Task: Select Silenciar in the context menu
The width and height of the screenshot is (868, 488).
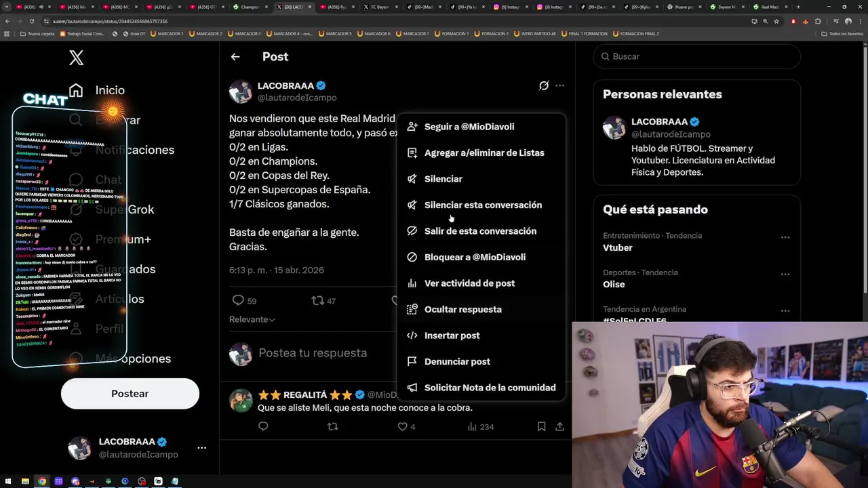Action: (481, 179)
